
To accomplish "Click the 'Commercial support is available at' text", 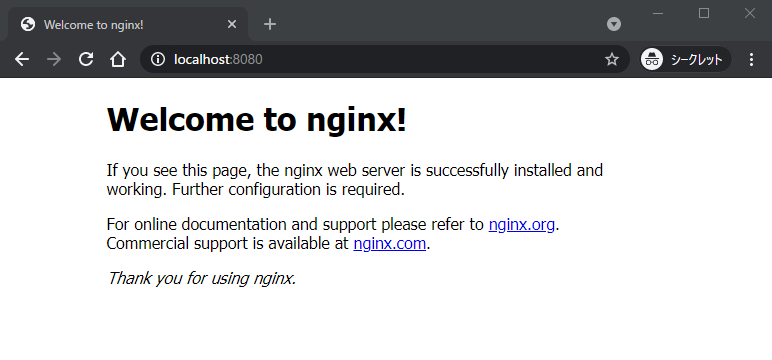I will (227, 244).
